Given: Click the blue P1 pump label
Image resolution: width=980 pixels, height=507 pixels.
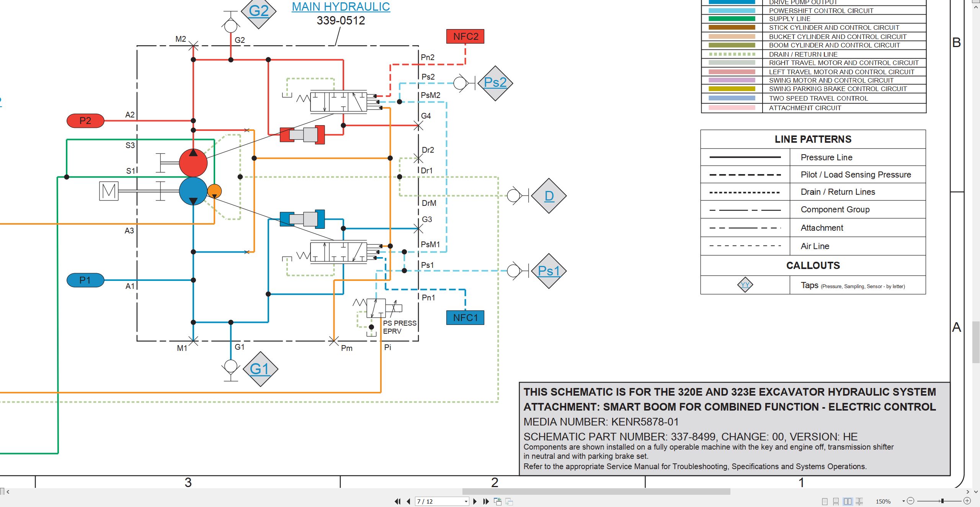Looking at the screenshot, I should pyautogui.click(x=85, y=280).
